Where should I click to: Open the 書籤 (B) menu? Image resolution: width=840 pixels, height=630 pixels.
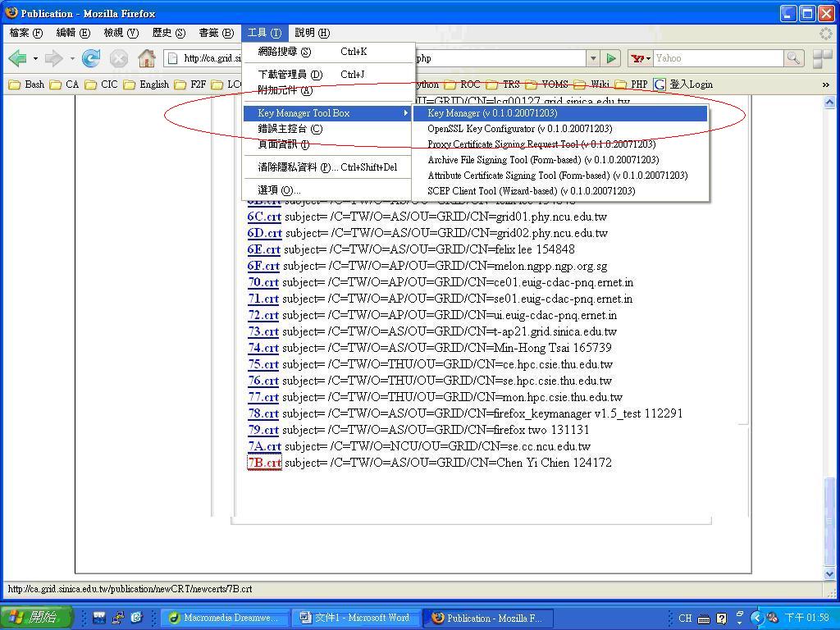coord(217,33)
